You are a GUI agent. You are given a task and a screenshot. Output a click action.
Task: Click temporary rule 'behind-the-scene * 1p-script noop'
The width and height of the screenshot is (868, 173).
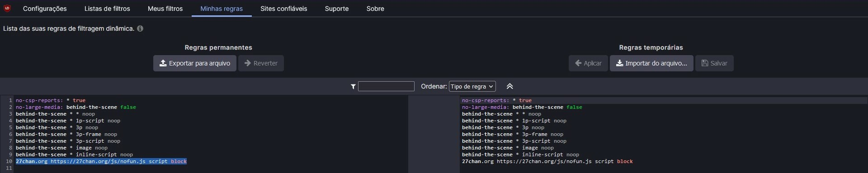click(x=514, y=121)
